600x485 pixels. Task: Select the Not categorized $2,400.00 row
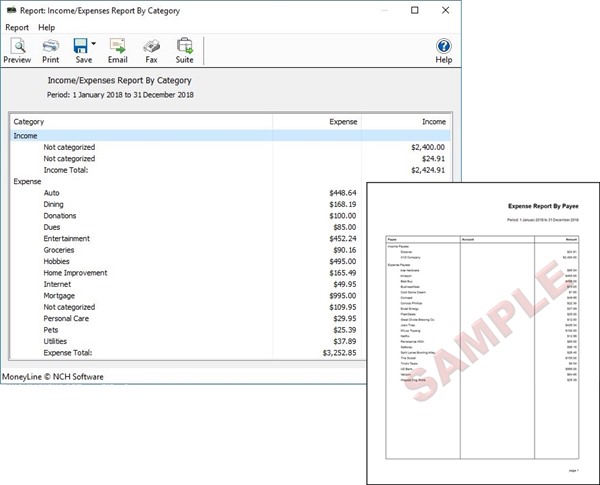tap(230, 147)
